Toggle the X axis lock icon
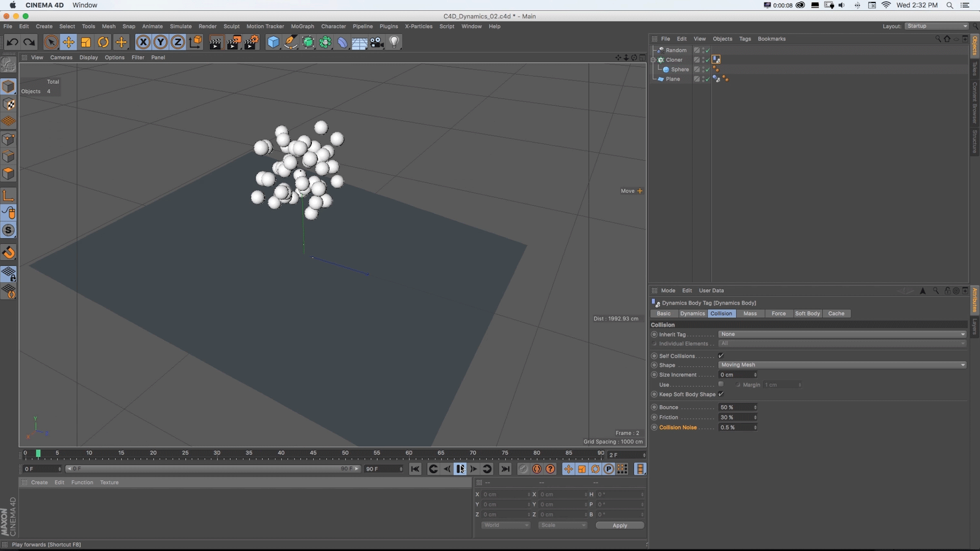 pyautogui.click(x=143, y=42)
